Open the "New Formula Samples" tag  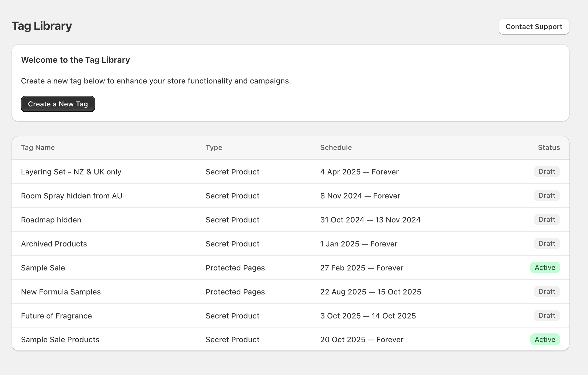coord(61,292)
